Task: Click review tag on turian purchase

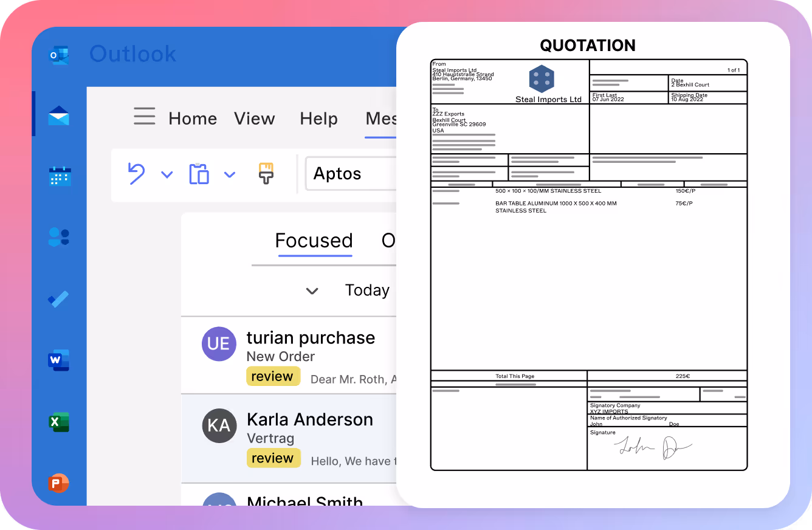Action: click(x=274, y=376)
